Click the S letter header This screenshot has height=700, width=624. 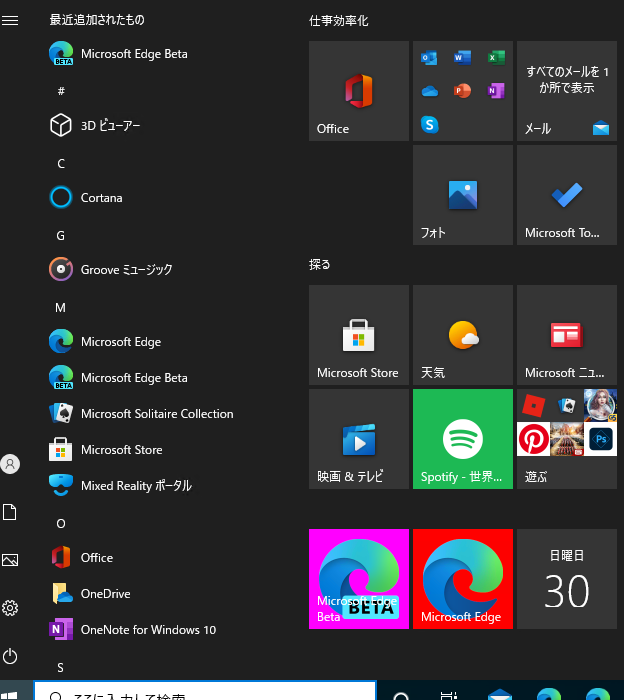point(60,667)
